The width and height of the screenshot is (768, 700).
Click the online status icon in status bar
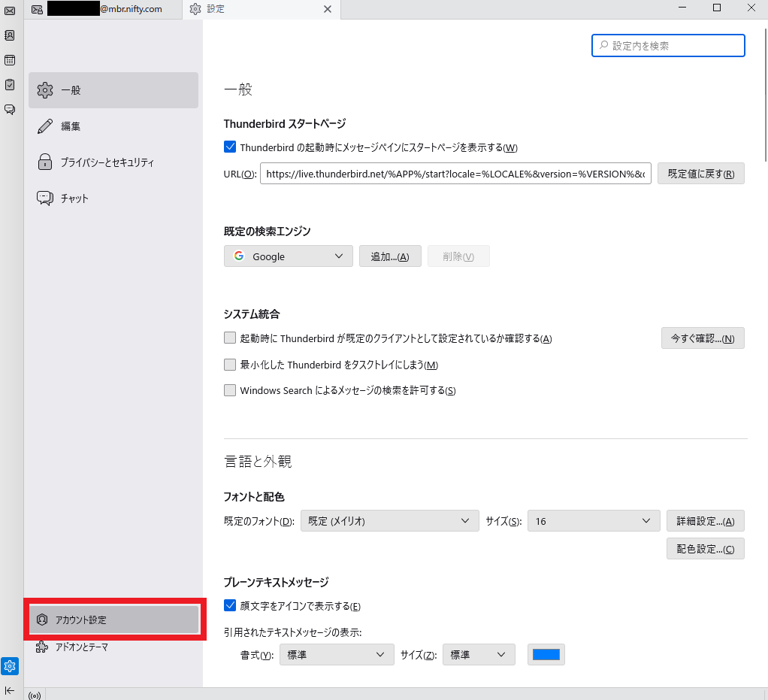[x=35, y=695]
